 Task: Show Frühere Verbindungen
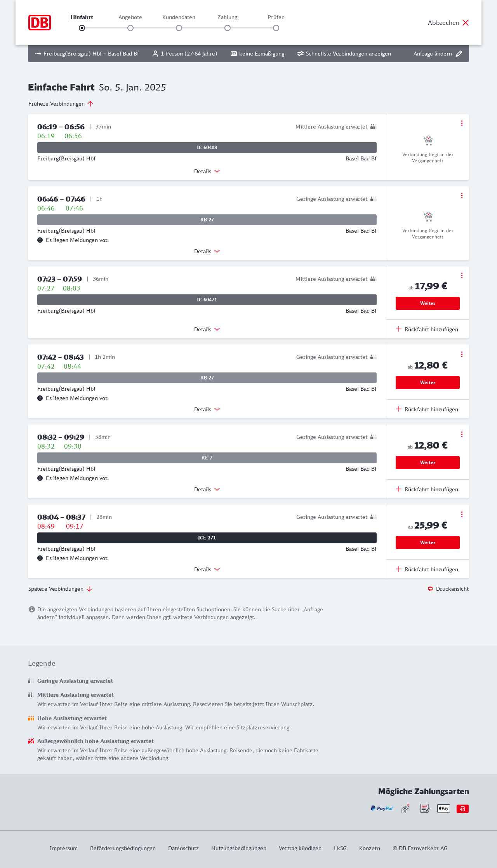click(x=61, y=104)
